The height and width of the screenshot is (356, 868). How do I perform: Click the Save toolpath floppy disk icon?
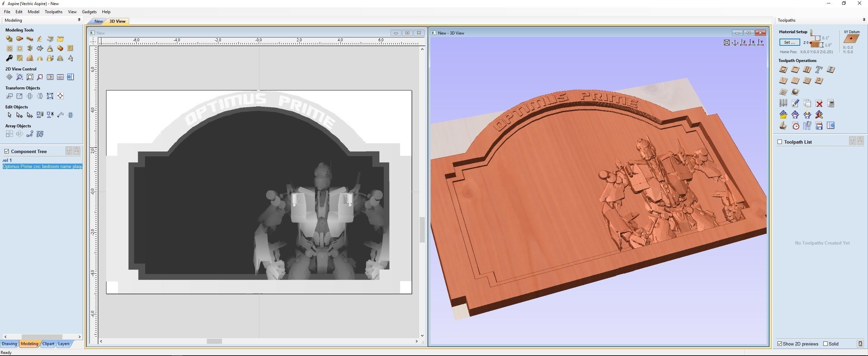click(x=819, y=126)
